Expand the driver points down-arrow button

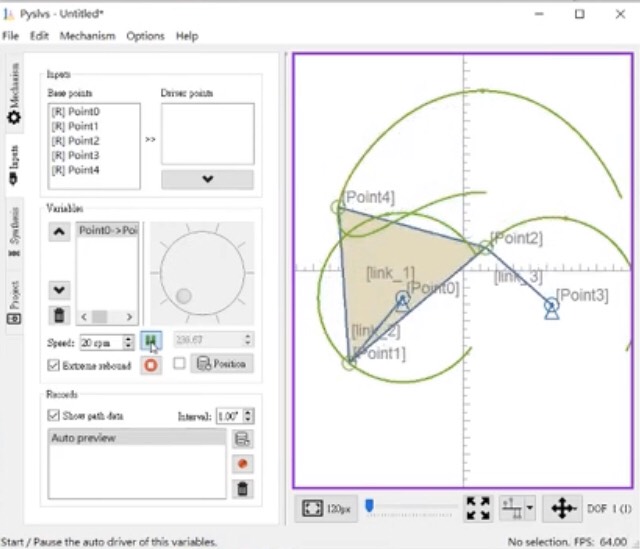coord(207,179)
